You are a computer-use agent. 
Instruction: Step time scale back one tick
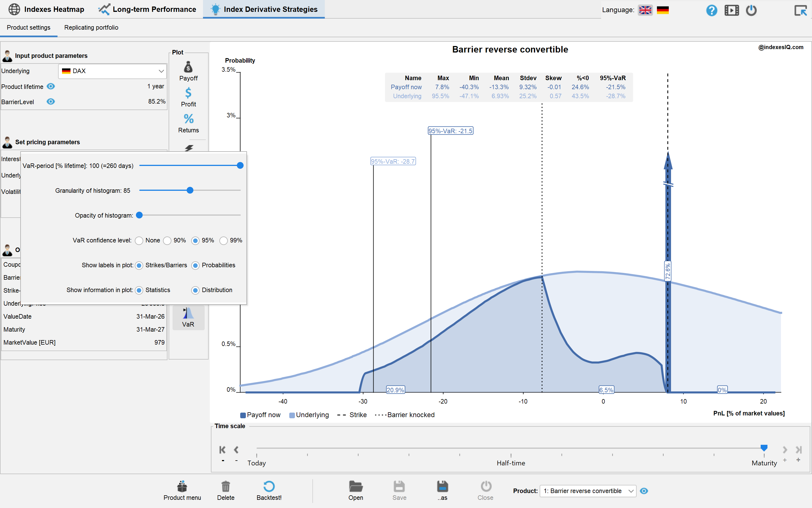coord(236,450)
